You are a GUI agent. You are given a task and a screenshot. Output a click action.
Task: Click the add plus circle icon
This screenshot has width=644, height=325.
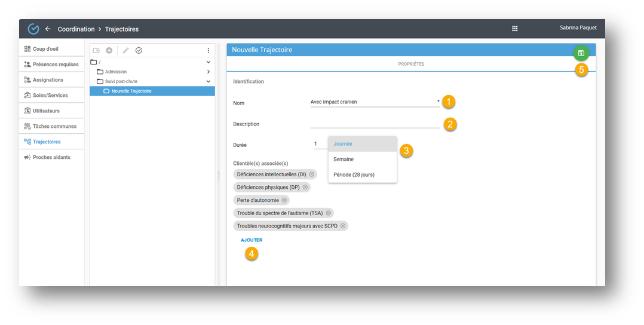(x=109, y=51)
